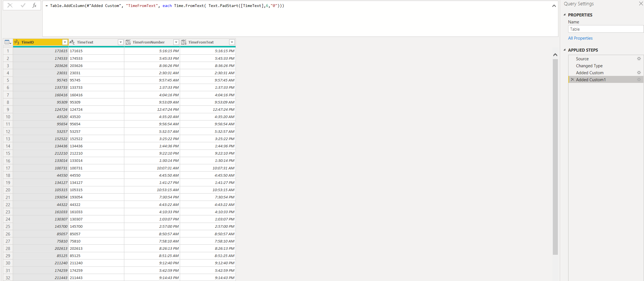Delete the Added Custom1 step with X

[x=572, y=80]
